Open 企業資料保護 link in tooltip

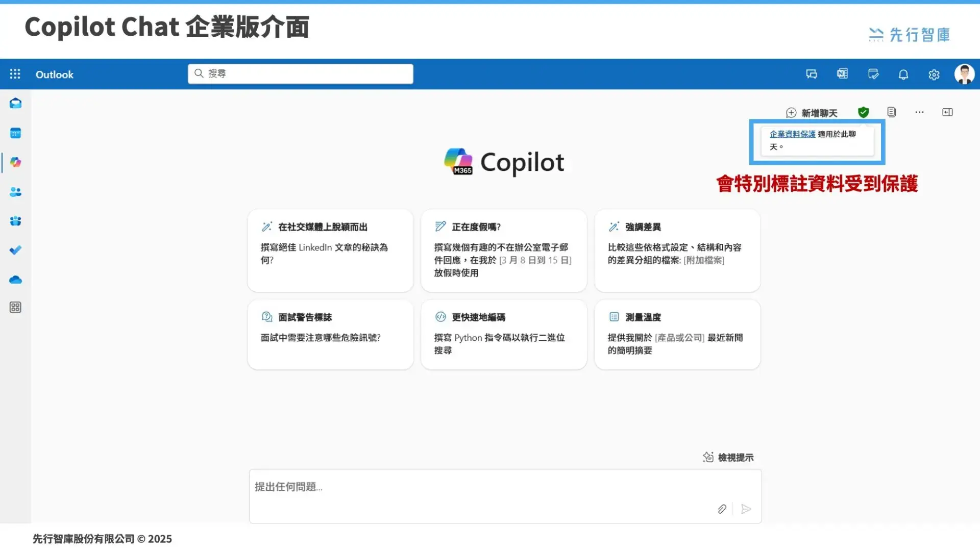click(792, 134)
